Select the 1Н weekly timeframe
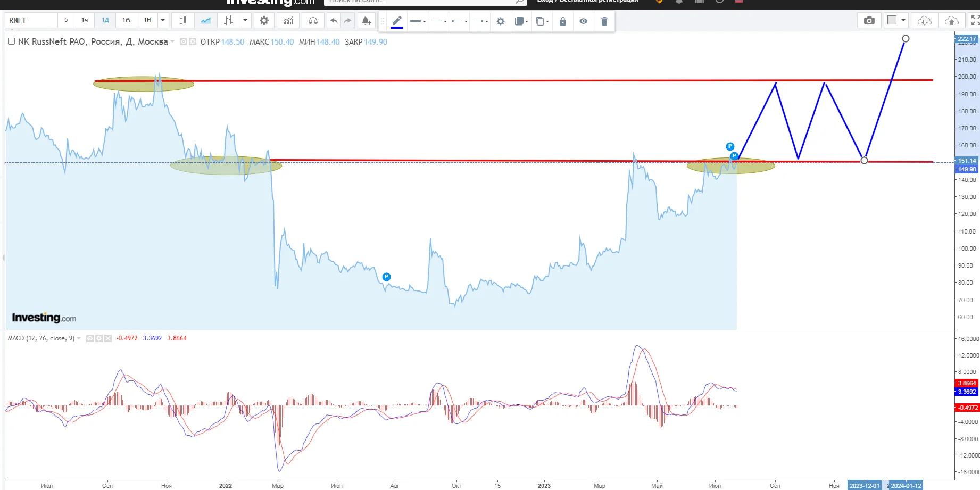 (147, 20)
